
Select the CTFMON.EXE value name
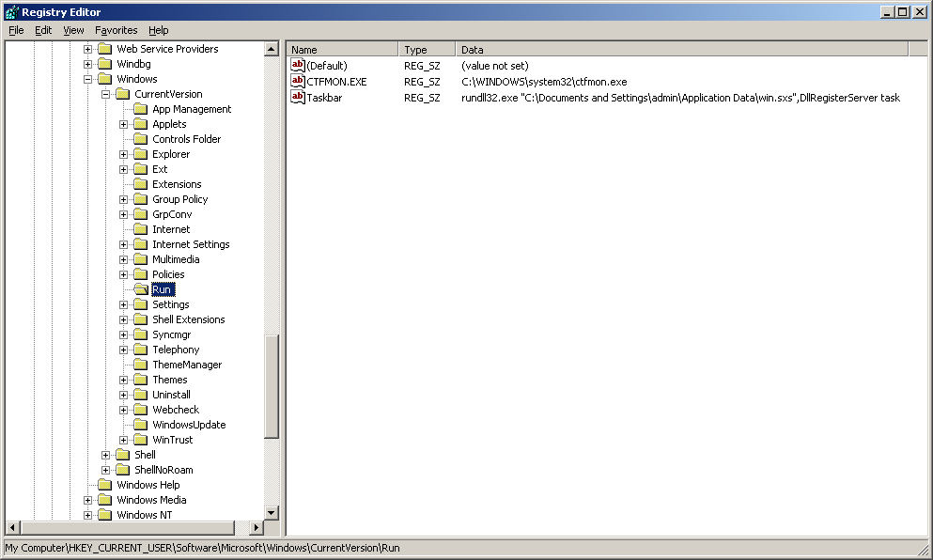(x=336, y=82)
